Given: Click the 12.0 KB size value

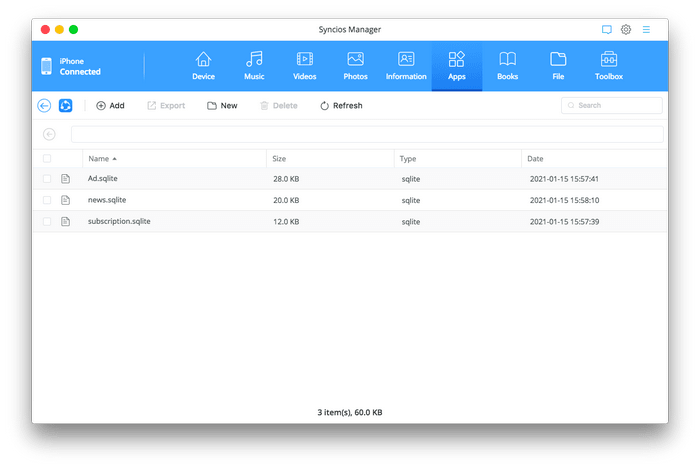Looking at the screenshot, I should coord(286,222).
